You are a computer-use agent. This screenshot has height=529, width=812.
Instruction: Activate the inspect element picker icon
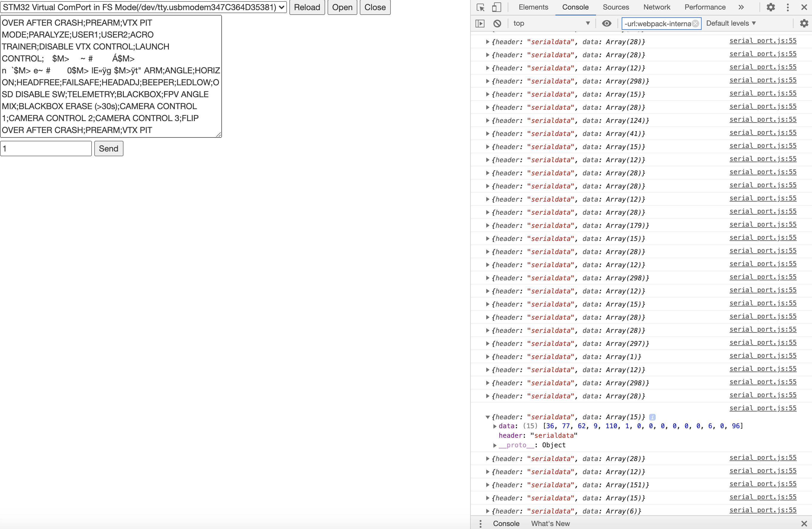tap(480, 7)
